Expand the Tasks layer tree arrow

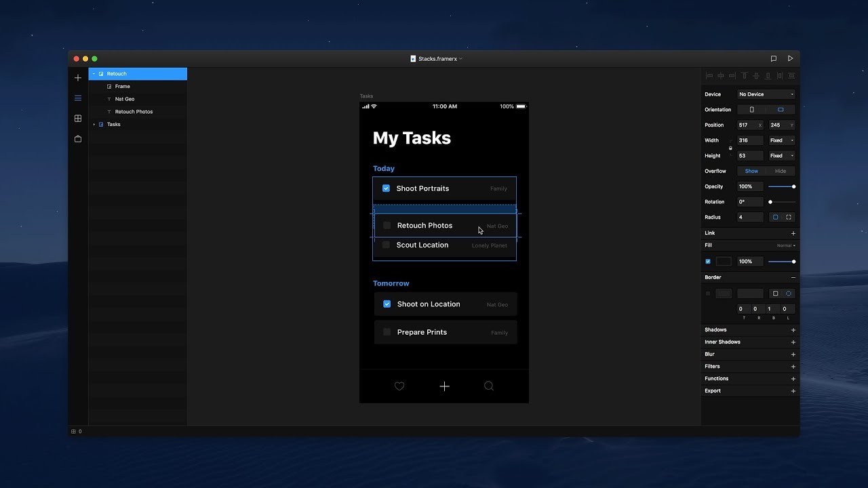point(94,125)
